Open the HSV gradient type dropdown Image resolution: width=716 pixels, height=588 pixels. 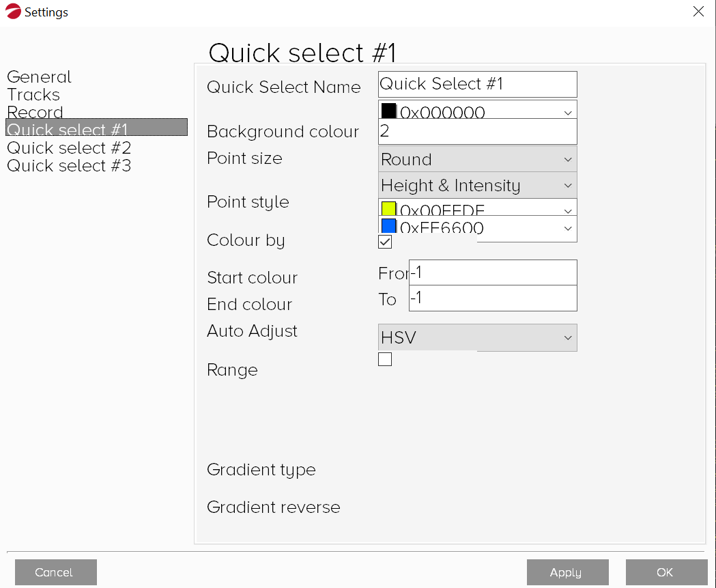(x=477, y=337)
